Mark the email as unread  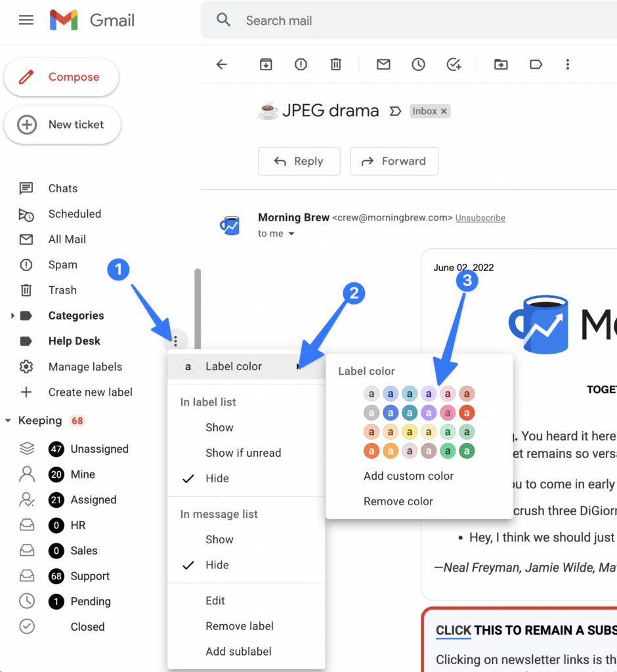click(x=383, y=64)
